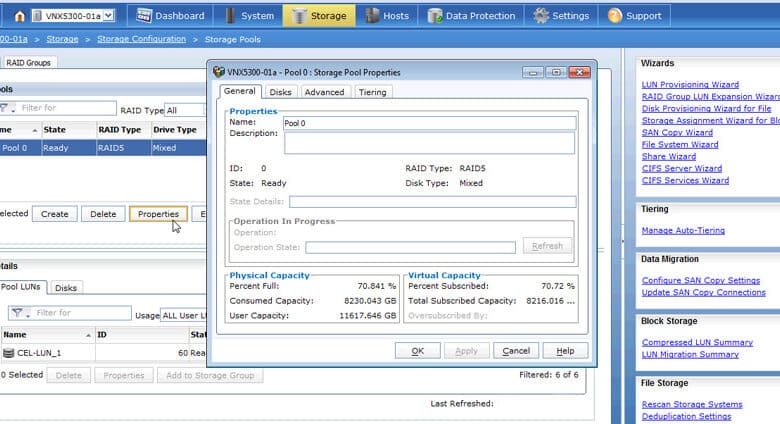The width and height of the screenshot is (780, 424).
Task: Click the CEL-LUN_1 disk icon
Action: tap(8, 353)
